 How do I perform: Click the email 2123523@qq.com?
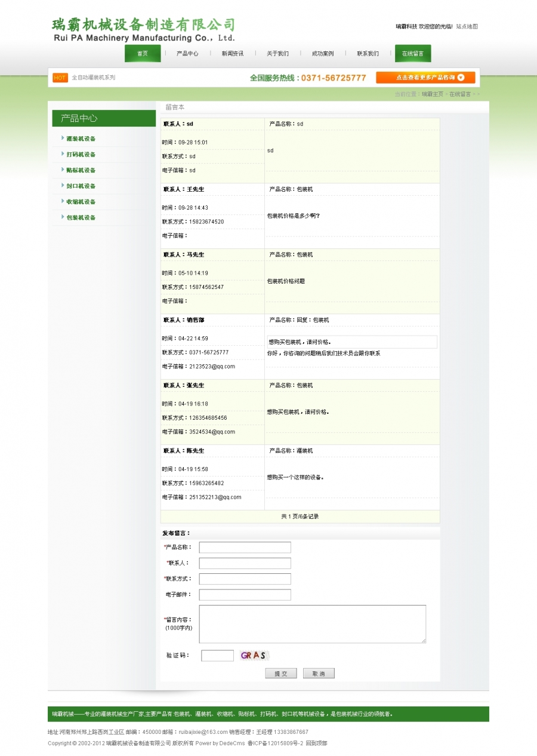pos(212,366)
